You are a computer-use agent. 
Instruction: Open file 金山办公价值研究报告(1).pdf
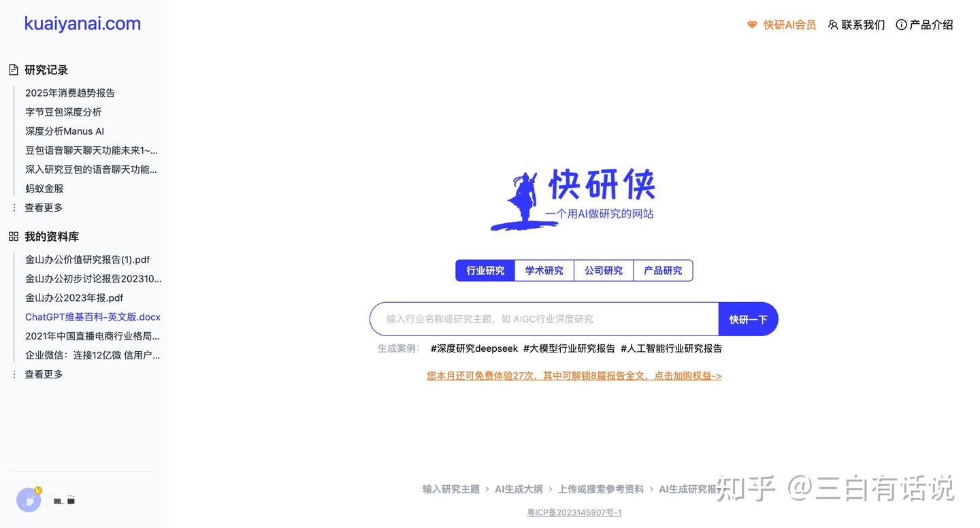coord(87,259)
